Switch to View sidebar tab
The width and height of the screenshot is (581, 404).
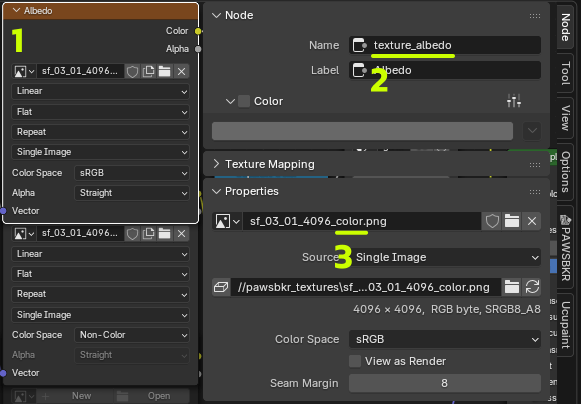[x=565, y=118]
